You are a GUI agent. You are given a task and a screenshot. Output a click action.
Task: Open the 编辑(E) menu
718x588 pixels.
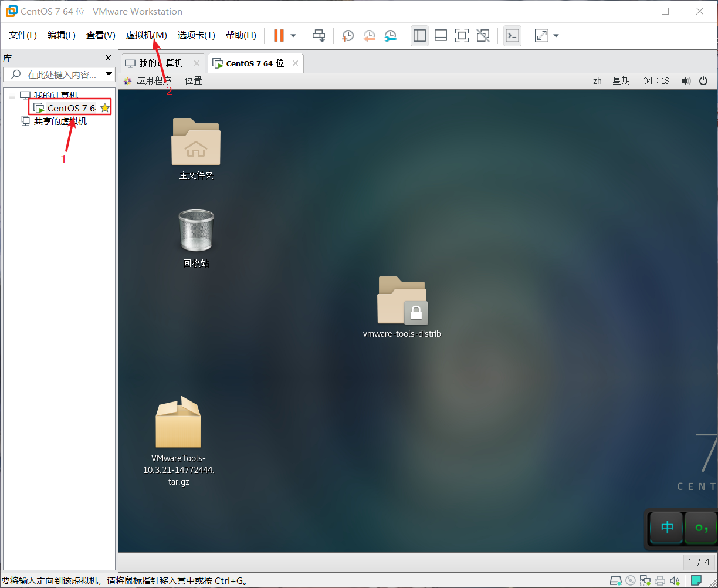point(62,35)
